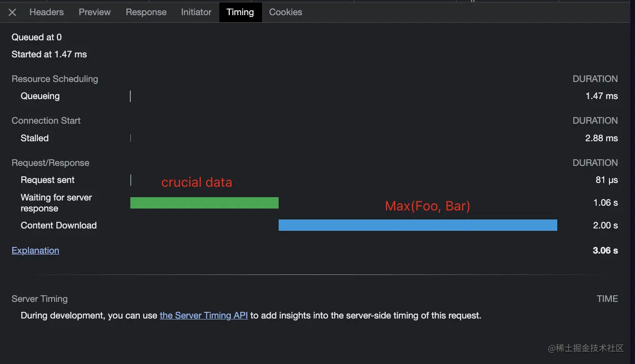The height and width of the screenshot is (364, 635).
Task: Click the 2.00 s duration value
Action: [606, 226]
